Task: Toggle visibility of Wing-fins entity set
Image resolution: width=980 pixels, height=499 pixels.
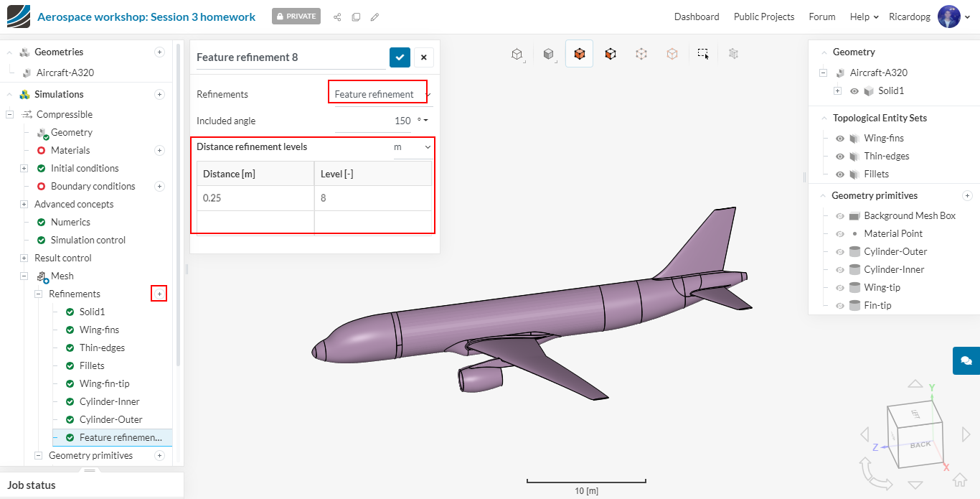Action: pos(840,138)
